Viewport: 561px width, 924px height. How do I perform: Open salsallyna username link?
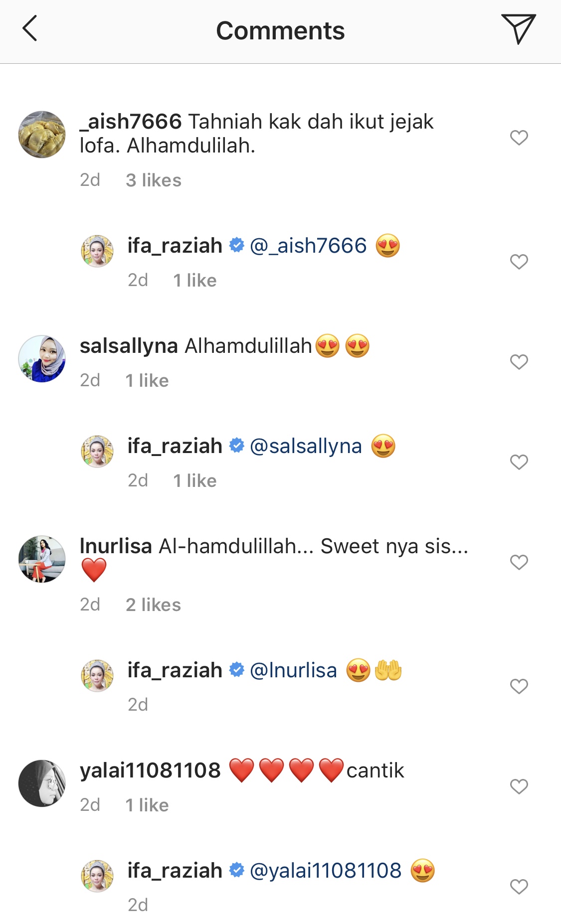pos(129,346)
